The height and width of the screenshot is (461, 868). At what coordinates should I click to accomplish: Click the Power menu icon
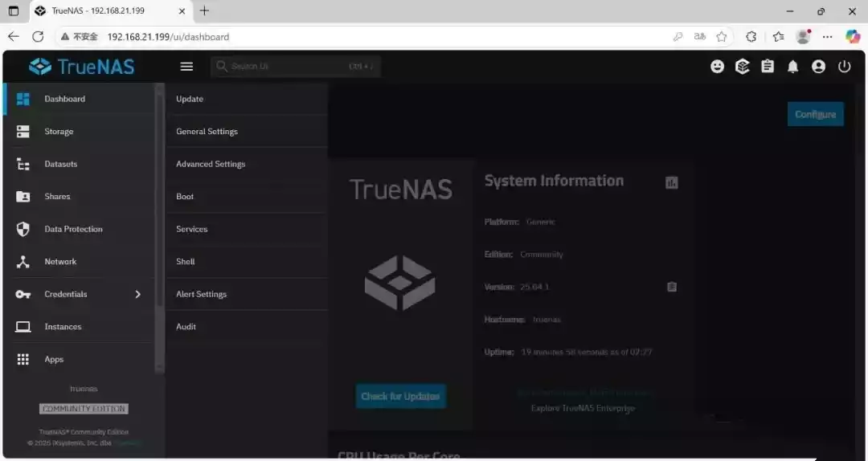[x=844, y=67]
